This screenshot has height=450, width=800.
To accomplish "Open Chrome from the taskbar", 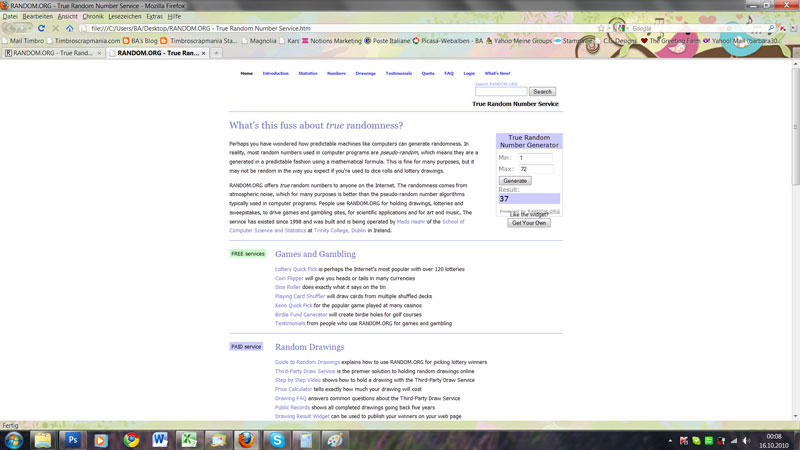I will pyautogui.click(x=131, y=440).
